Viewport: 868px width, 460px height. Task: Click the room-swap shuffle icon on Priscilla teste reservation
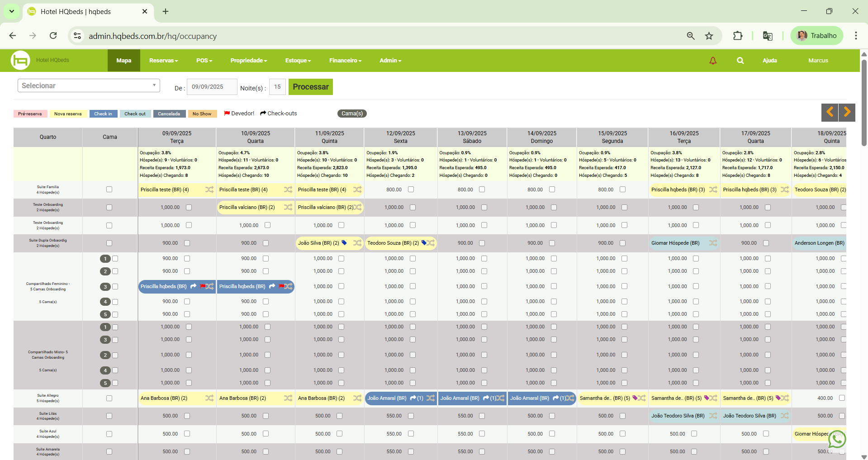(209, 190)
